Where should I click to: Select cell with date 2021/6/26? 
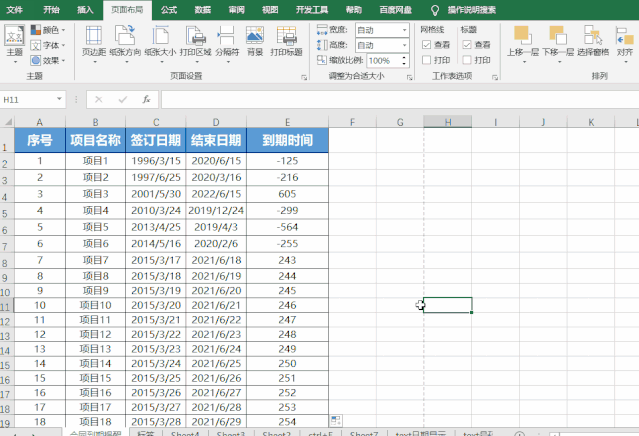pos(216,378)
